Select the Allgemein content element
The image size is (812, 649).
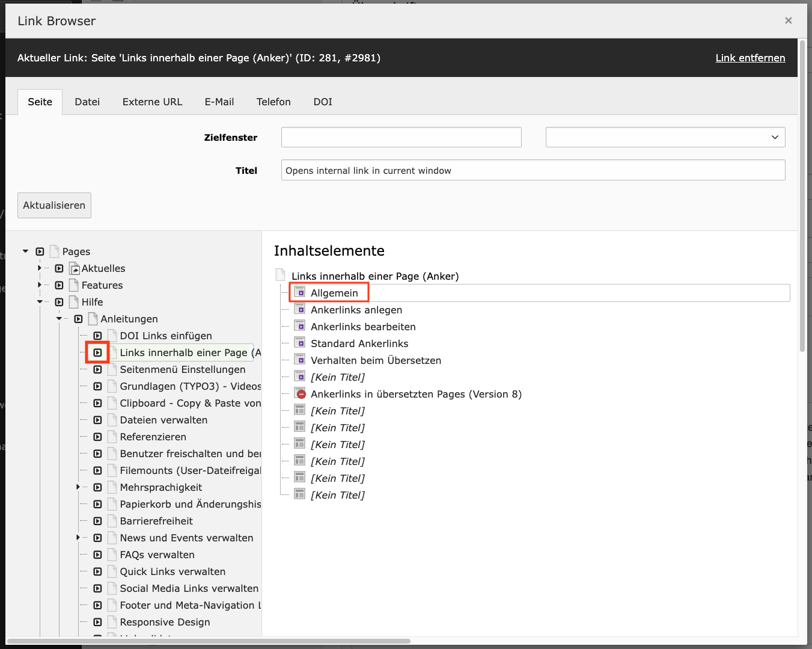[334, 293]
